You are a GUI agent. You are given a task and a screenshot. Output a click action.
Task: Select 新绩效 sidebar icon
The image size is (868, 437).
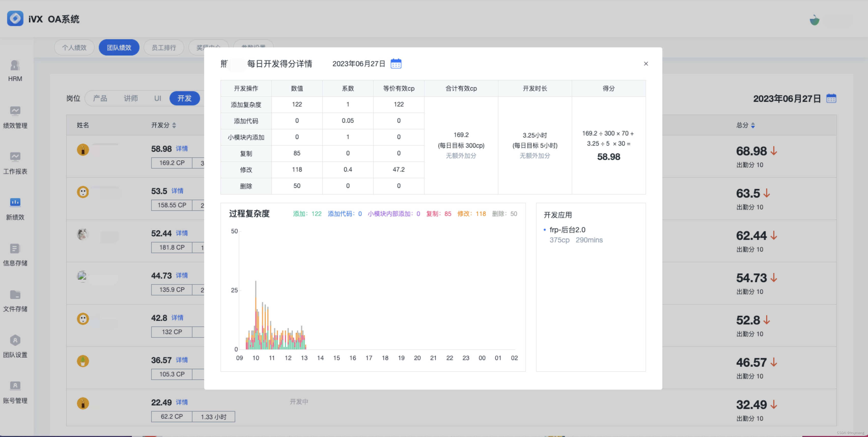pos(15,202)
